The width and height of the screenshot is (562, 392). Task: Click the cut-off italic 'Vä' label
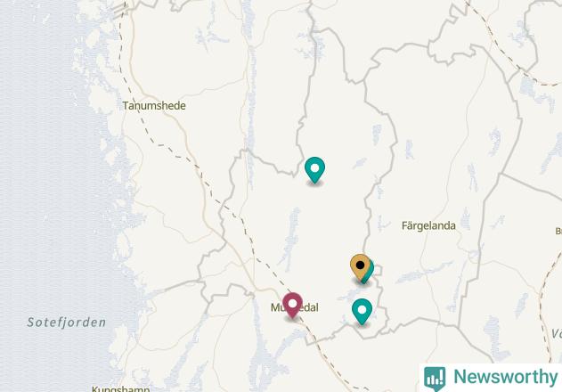click(x=557, y=334)
